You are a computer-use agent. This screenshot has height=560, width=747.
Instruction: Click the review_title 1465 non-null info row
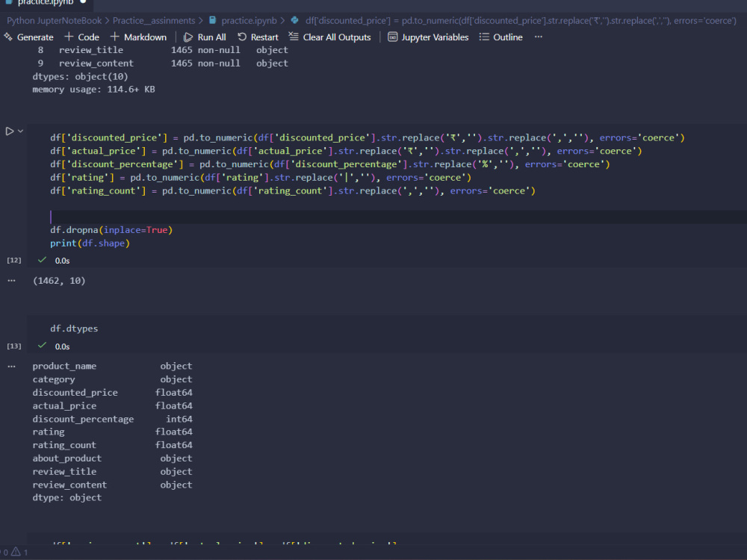tap(162, 50)
